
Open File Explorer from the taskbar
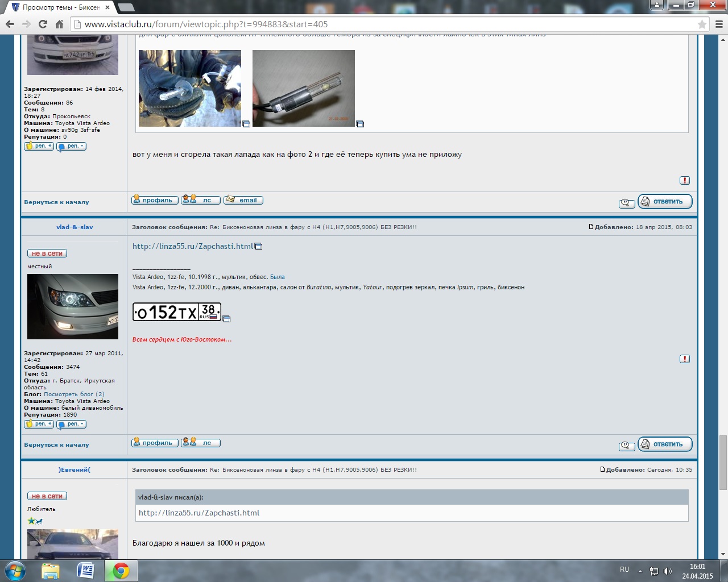pyautogui.click(x=50, y=570)
